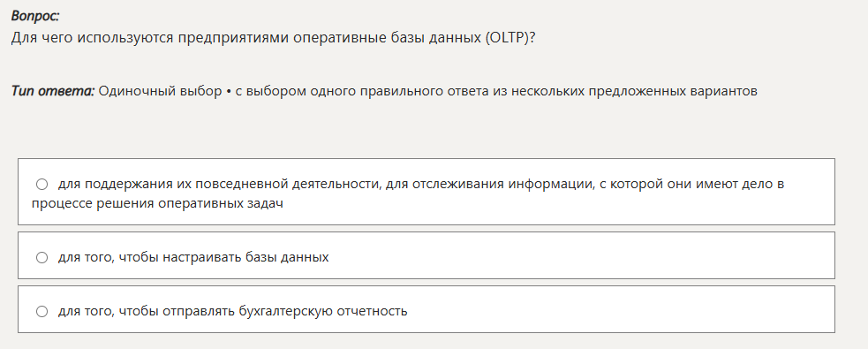Viewport: 868px width, 349px height.
Task: Click words 'бухгалтерскую отчетность' in third option
Action: pos(323,311)
